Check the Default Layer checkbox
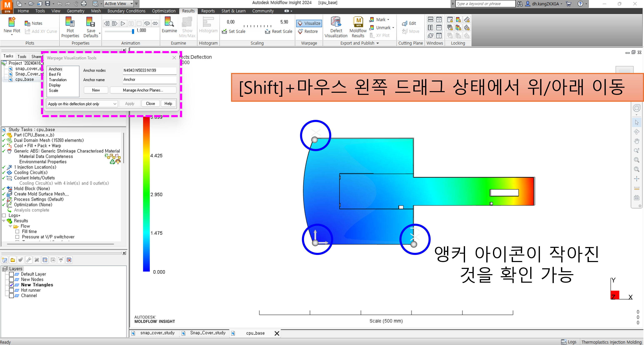The width and height of the screenshot is (644, 345). coord(11,274)
